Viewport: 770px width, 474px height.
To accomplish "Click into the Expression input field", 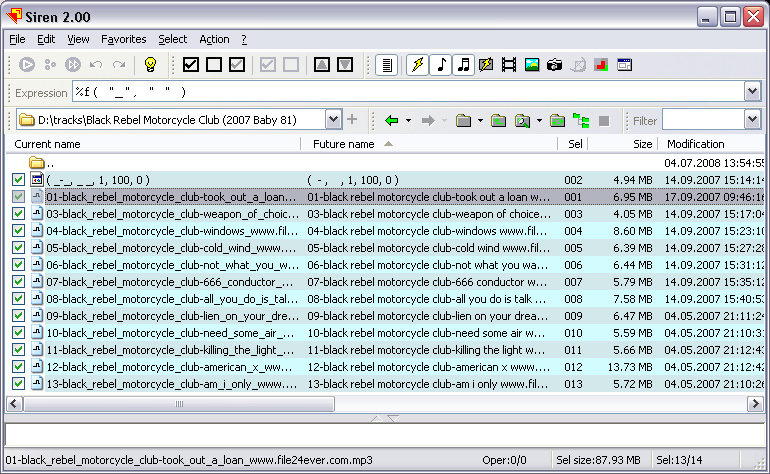I will (x=409, y=91).
